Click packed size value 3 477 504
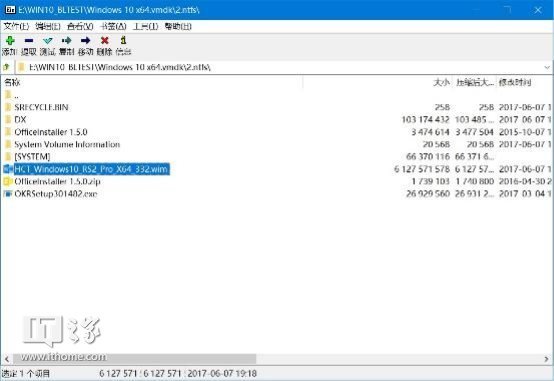The width and height of the screenshot is (554, 381). click(x=474, y=132)
